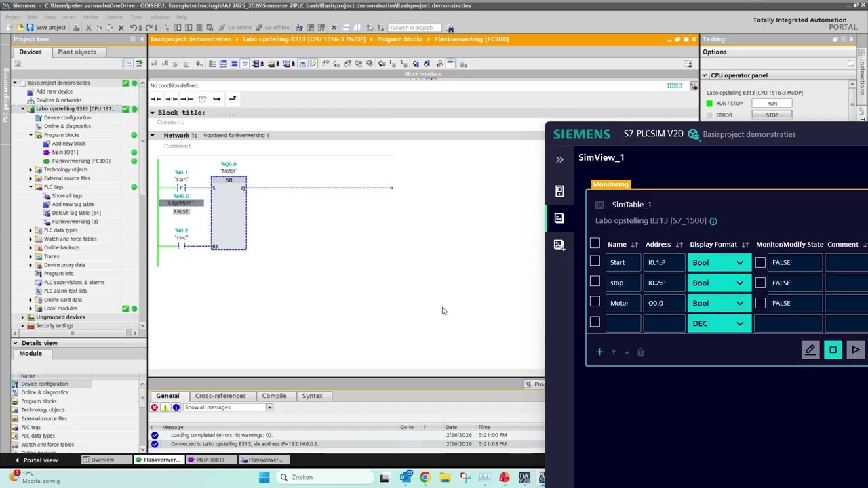This screenshot has height=488, width=868.
Task: Open the Bool display format dropdown for Motor
Action: pyautogui.click(x=719, y=303)
